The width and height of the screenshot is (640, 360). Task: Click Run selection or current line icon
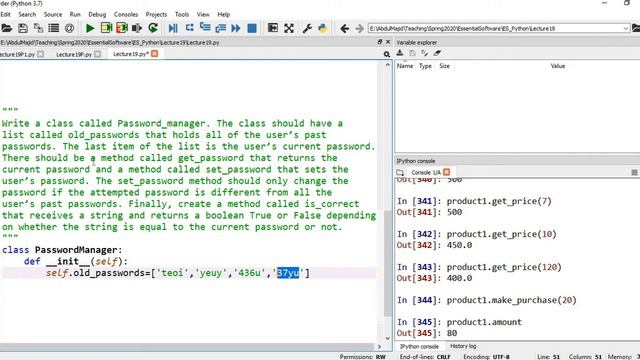click(137, 28)
